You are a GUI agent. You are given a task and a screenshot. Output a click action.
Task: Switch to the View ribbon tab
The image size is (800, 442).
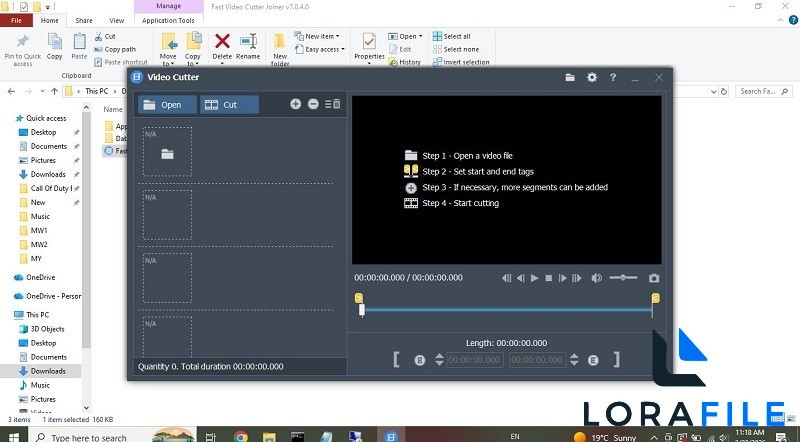117,20
